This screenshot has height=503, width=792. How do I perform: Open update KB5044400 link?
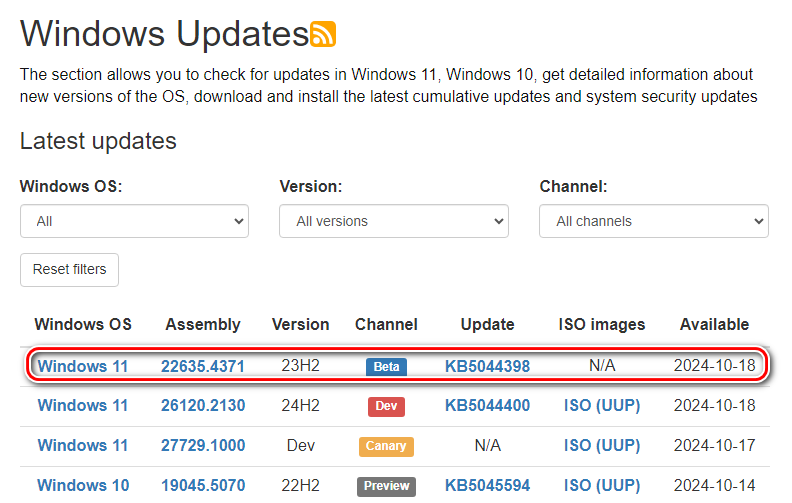[x=487, y=406]
